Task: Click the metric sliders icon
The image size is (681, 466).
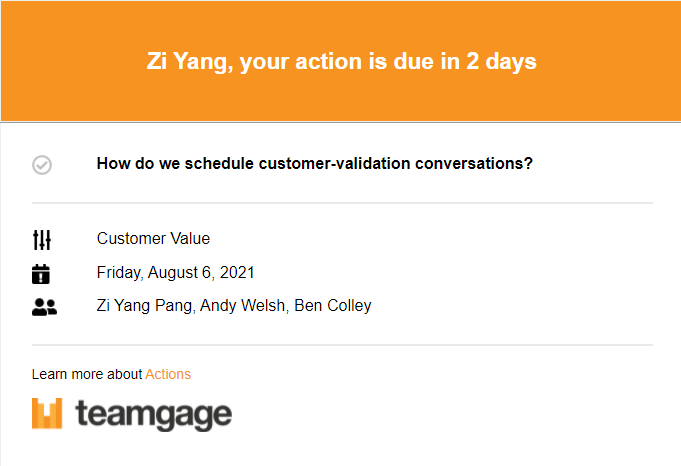Action: click(42, 240)
